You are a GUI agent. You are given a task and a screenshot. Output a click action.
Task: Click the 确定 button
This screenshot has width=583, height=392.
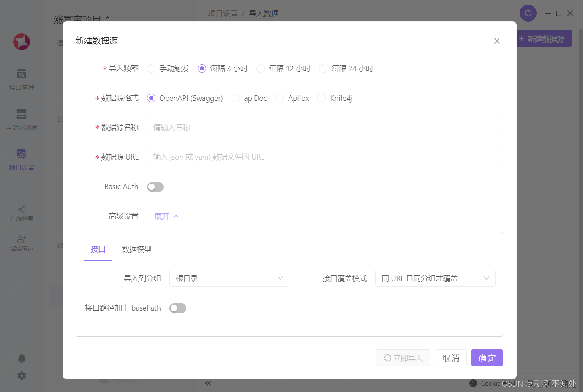click(487, 358)
